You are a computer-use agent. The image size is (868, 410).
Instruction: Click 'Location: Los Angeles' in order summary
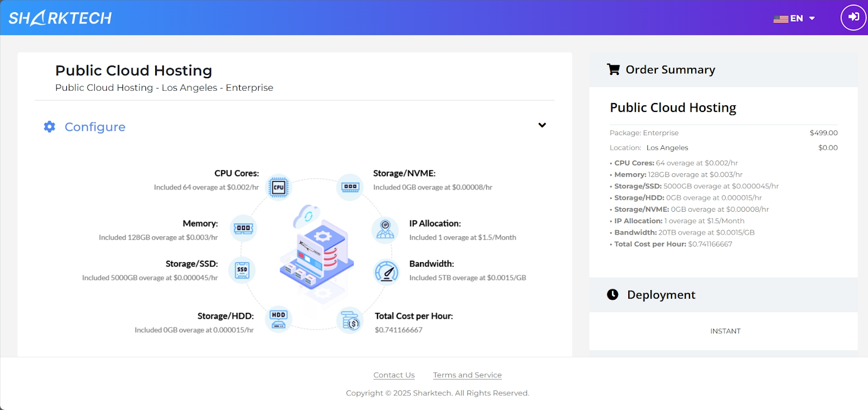(x=649, y=148)
